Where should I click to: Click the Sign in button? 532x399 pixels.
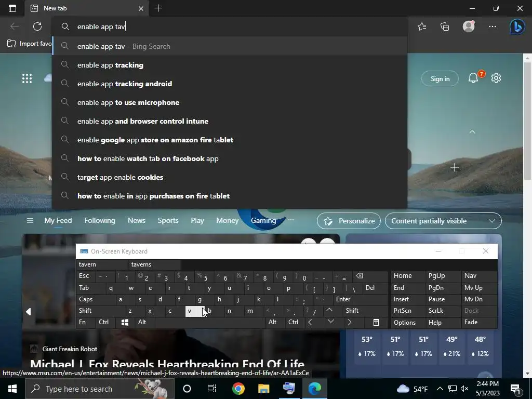click(x=440, y=79)
